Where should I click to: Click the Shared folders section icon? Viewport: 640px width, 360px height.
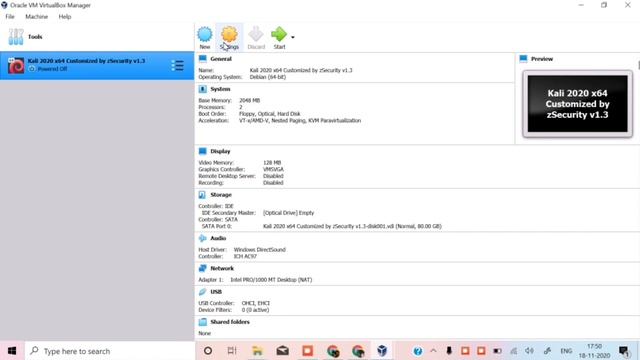pos(202,322)
